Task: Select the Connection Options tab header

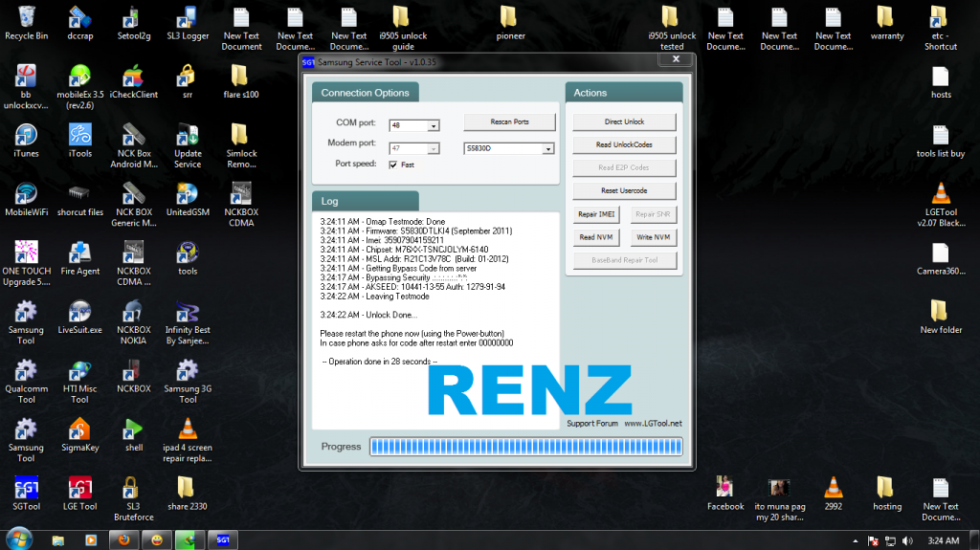Action: (365, 93)
